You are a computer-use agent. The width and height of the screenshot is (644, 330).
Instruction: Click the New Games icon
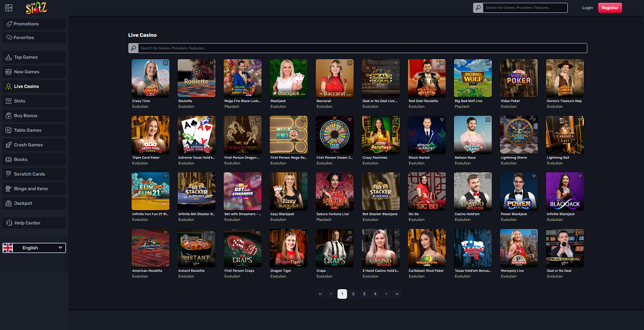[x=9, y=71]
